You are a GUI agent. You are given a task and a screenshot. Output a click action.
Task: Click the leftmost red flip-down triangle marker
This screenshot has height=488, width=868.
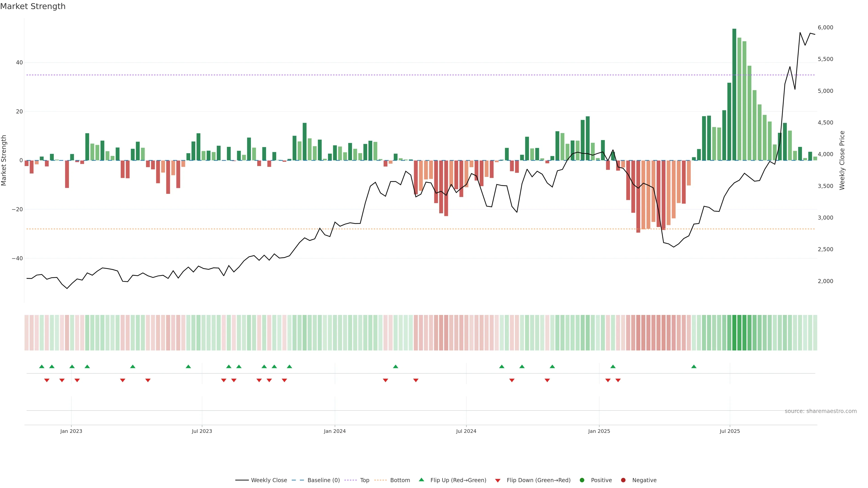click(47, 380)
